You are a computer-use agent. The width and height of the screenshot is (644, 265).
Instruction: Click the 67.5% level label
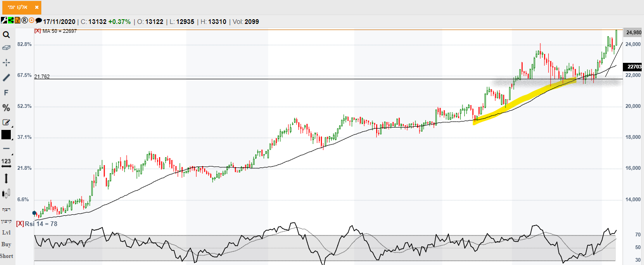(x=24, y=75)
